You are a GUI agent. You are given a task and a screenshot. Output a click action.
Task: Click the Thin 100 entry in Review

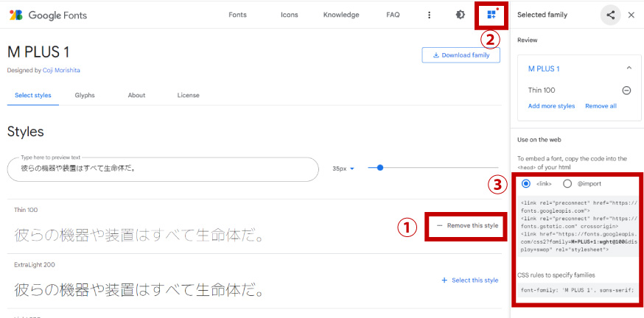click(542, 91)
